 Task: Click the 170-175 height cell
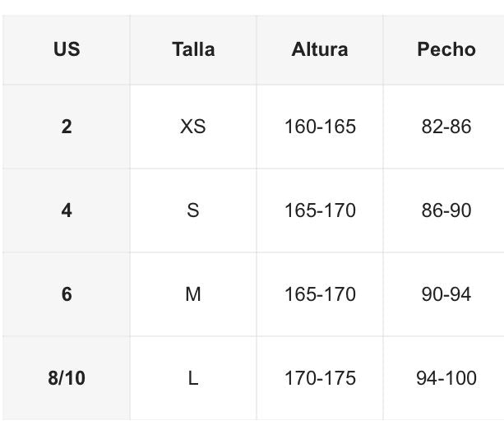[x=320, y=378]
